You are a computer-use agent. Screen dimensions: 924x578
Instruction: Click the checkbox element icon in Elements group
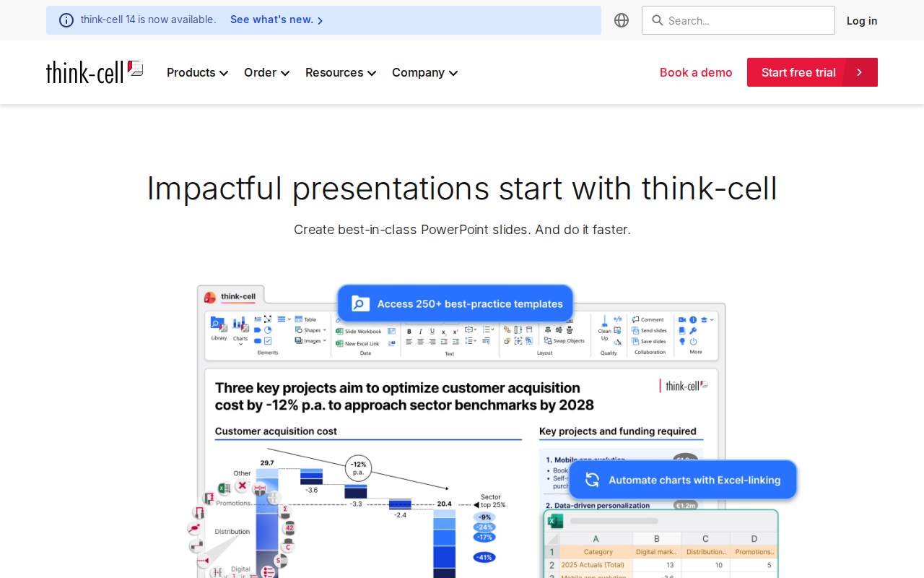268,341
